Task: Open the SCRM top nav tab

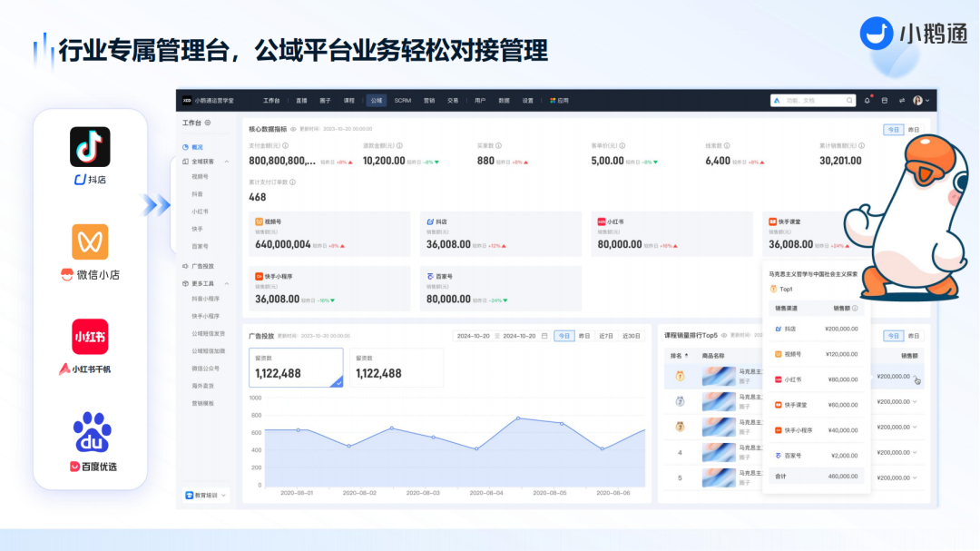Action: pos(403,100)
